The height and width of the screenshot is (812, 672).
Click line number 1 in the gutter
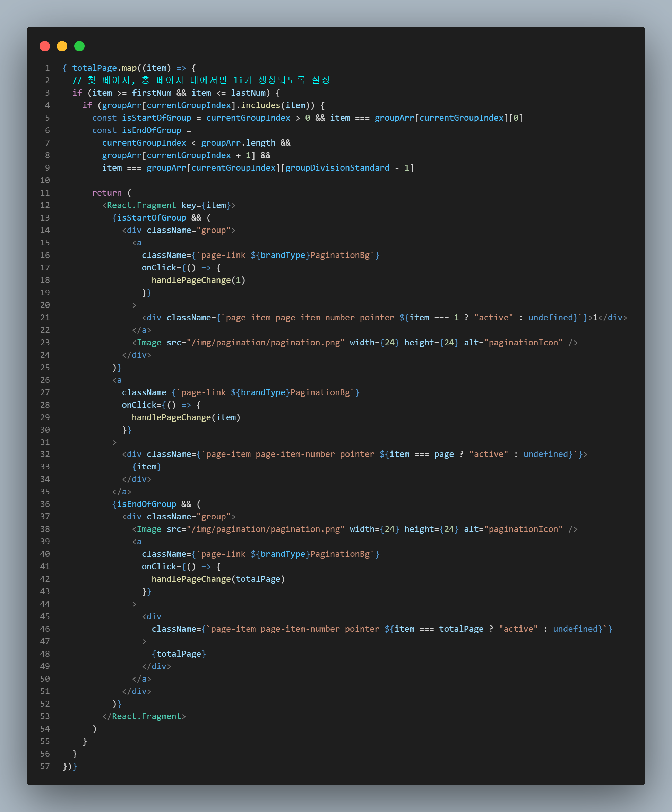tap(47, 68)
